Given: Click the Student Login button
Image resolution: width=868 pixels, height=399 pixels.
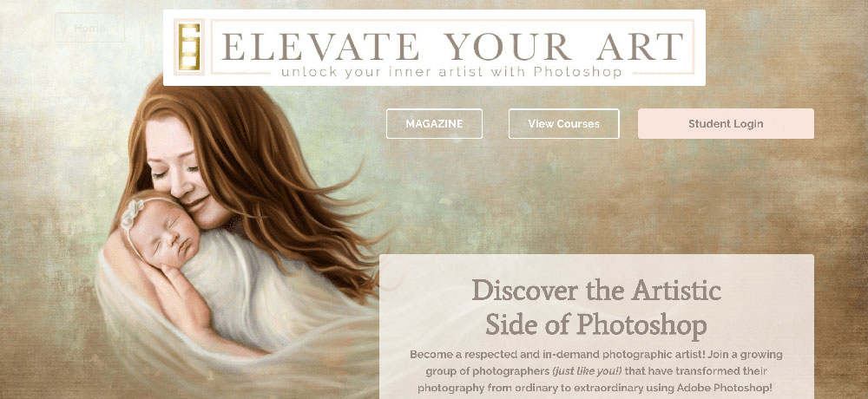Looking at the screenshot, I should coord(726,124).
